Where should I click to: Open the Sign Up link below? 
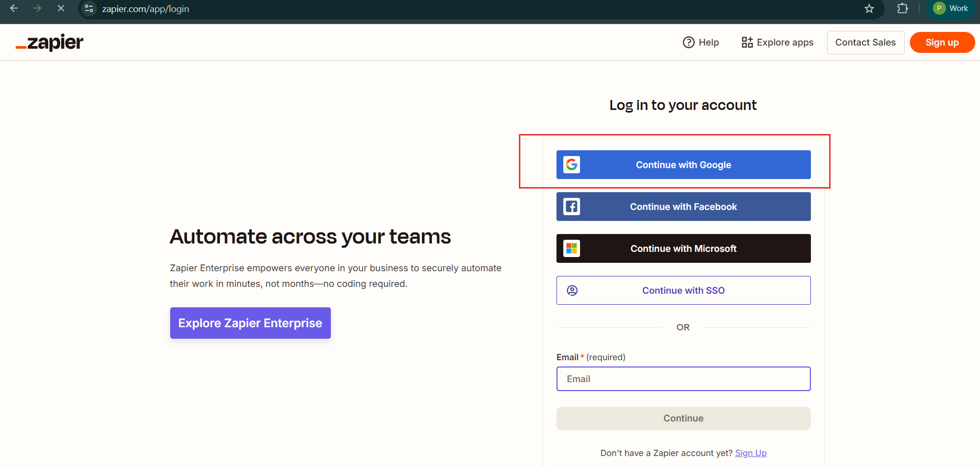(x=751, y=453)
